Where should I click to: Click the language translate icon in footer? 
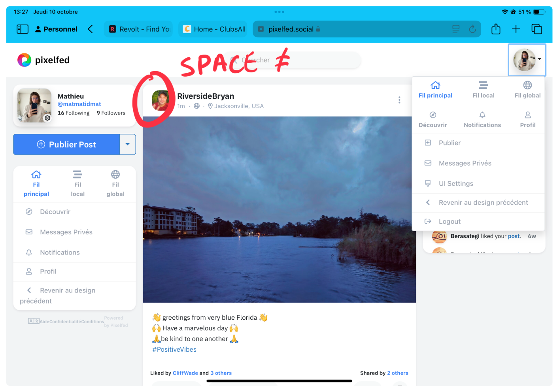coord(33,321)
